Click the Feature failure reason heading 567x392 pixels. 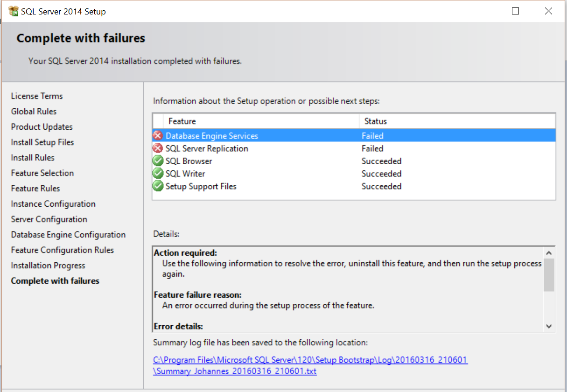pos(198,295)
